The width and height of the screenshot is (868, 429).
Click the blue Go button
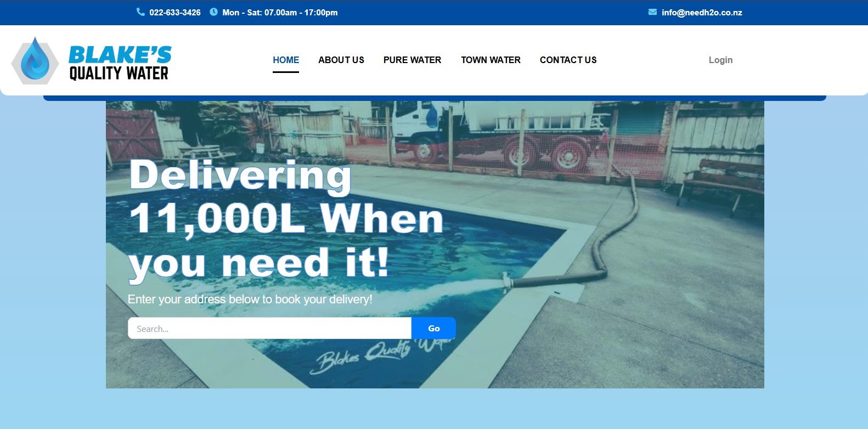pos(433,328)
